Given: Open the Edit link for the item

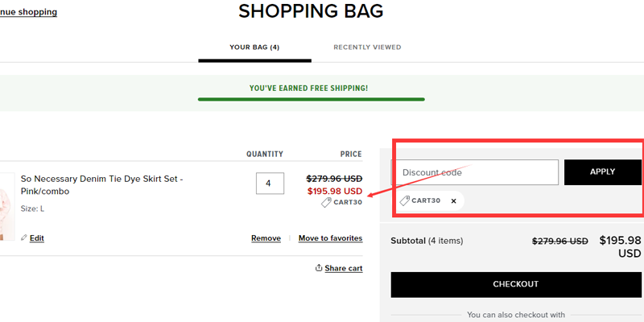Looking at the screenshot, I should click(x=36, y=238).
